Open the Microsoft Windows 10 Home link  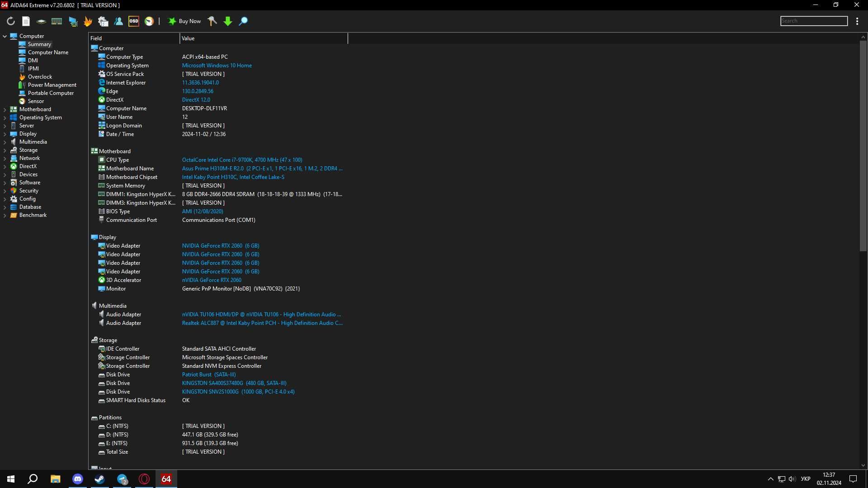click(217, 66)
